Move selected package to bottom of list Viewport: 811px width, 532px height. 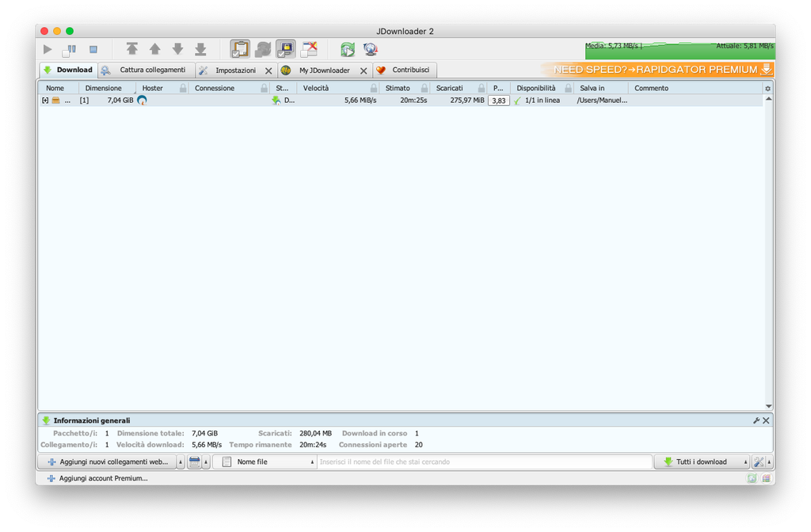[200, 49]
